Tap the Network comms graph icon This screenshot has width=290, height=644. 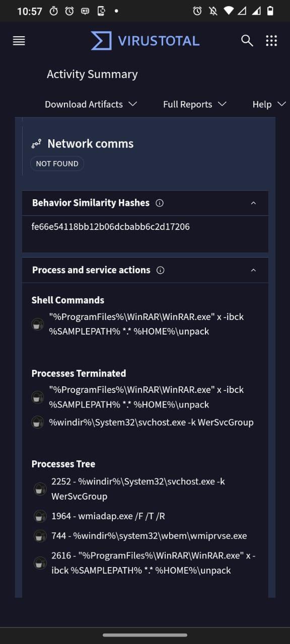click(36, 144)
